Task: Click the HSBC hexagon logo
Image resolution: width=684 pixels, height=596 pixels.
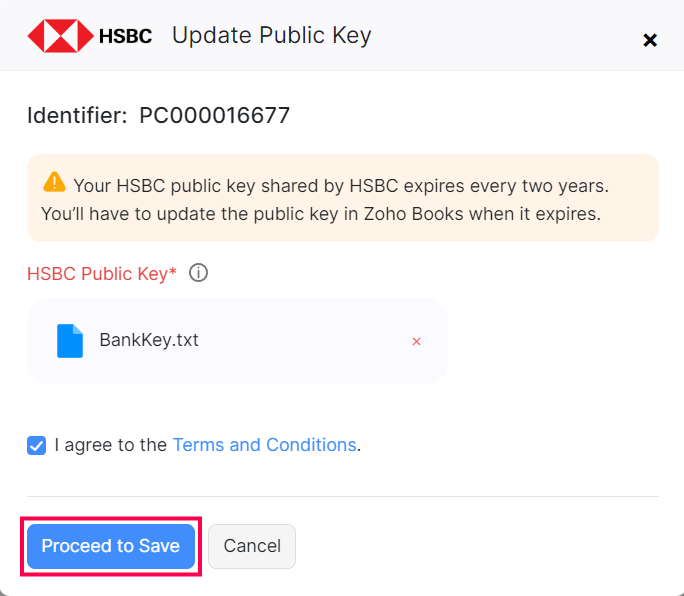Action: (x=60, y=37)
